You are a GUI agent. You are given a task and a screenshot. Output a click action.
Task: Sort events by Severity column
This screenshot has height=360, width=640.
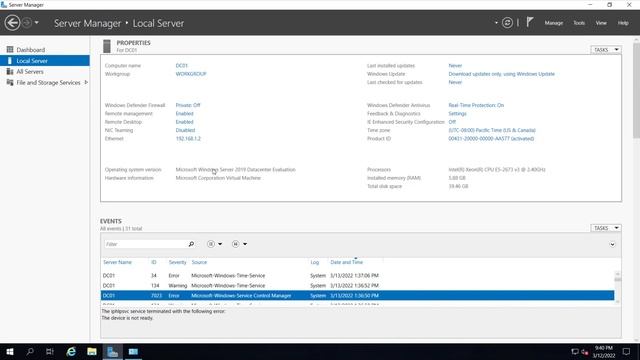click(x=177, y=262)
